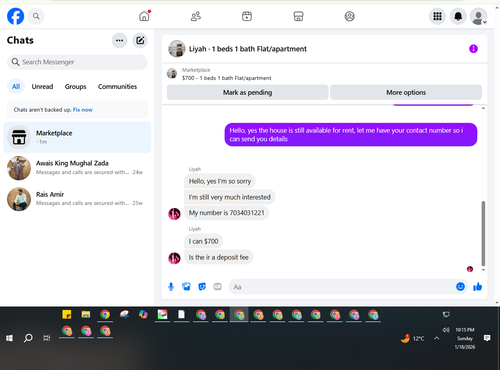Open conversation info purple icon
The height and width of the screenshot is (370, 500).
pos(473,49)
